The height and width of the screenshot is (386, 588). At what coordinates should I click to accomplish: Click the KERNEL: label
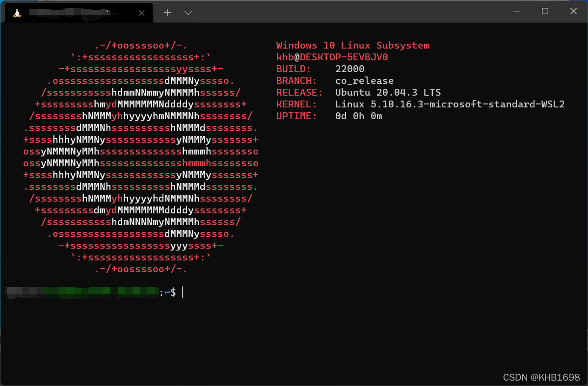296,104
